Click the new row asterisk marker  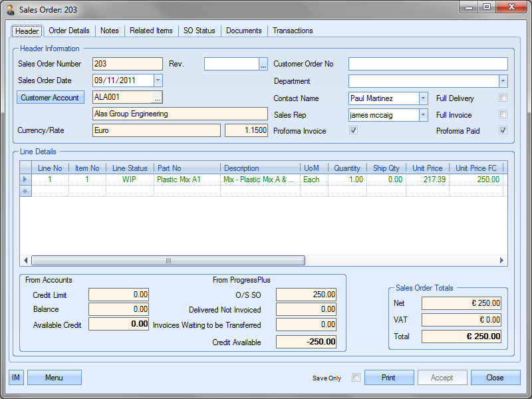(26, 192)
